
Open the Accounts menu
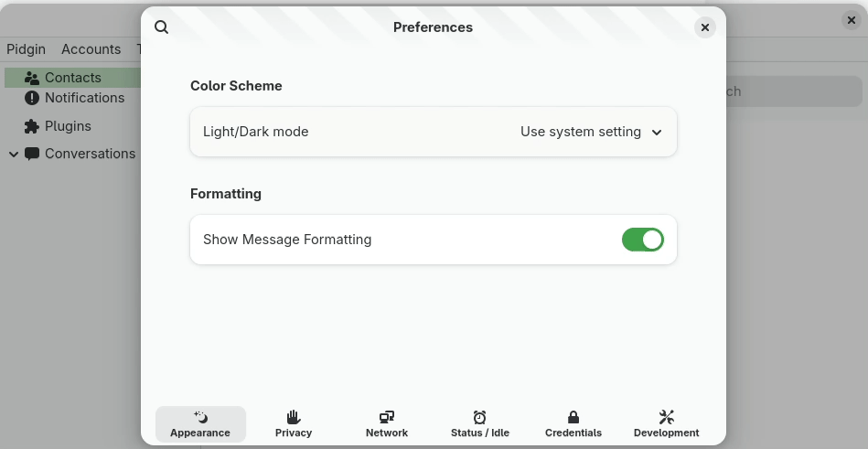(x=91, y=49)
